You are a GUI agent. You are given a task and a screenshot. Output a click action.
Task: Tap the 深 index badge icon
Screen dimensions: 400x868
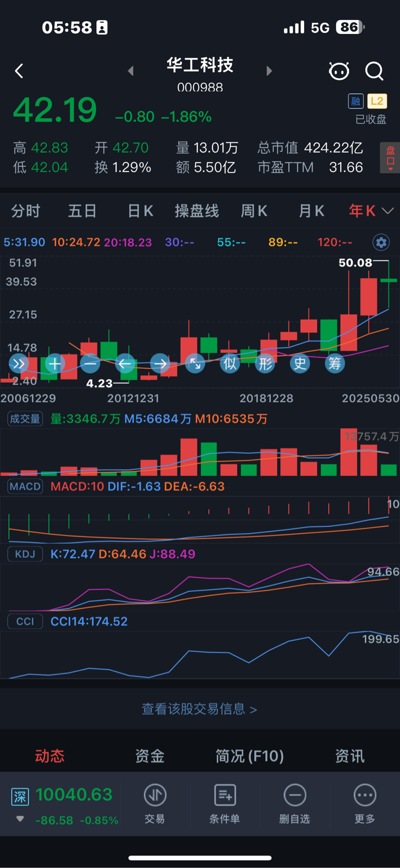point(20,797)
